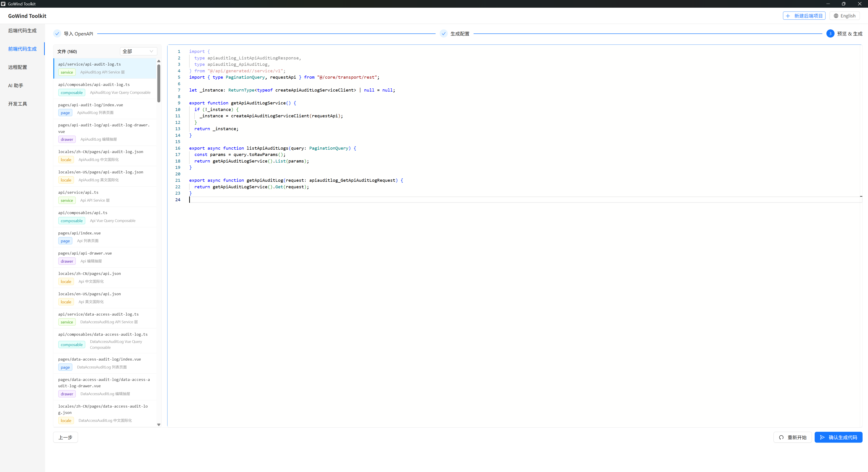Image resolution: width=868 pixels, height=472 pixels.
Task: Click the 新建后端项目 button
Action: point(804,16)
